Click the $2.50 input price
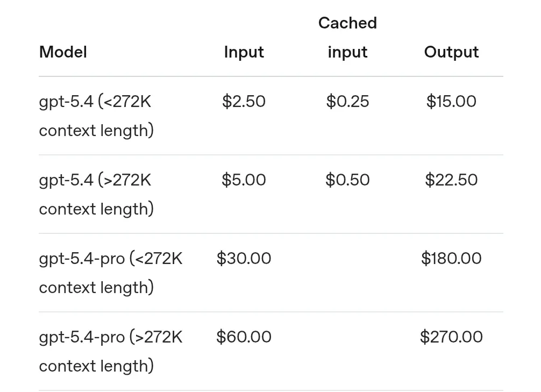 coord(244,102)
